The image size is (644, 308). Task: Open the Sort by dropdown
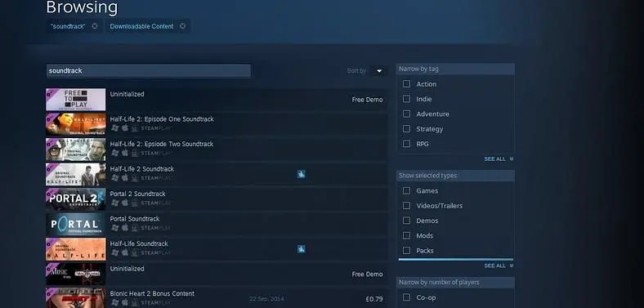point(379,70)
